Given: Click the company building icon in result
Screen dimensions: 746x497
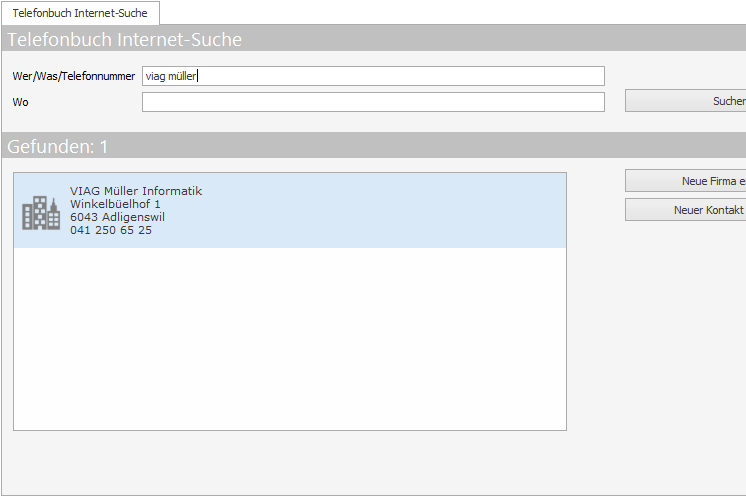Looking at the screenshot, I should pyautogui.click(x=41, y=213).
